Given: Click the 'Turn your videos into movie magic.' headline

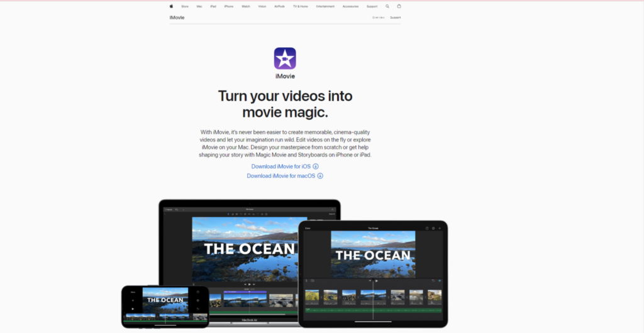Looking at the screenshot, I should tap(285, 104).
